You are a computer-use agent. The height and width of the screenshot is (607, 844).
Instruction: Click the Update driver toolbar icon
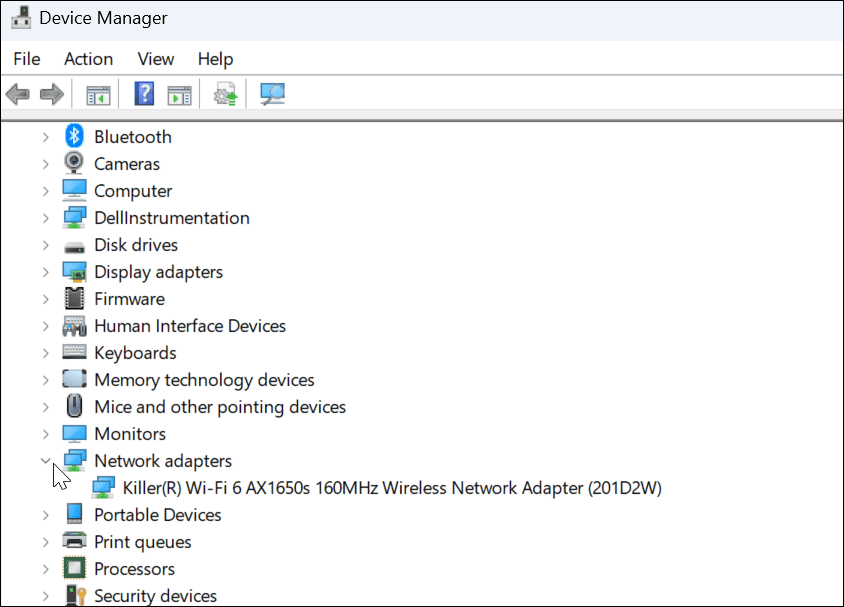(x=224, y=94)
